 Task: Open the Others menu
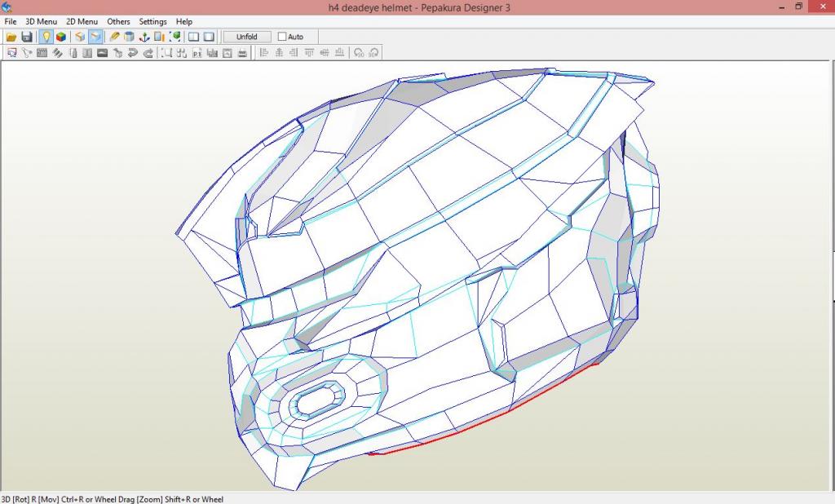pos(118,21)
